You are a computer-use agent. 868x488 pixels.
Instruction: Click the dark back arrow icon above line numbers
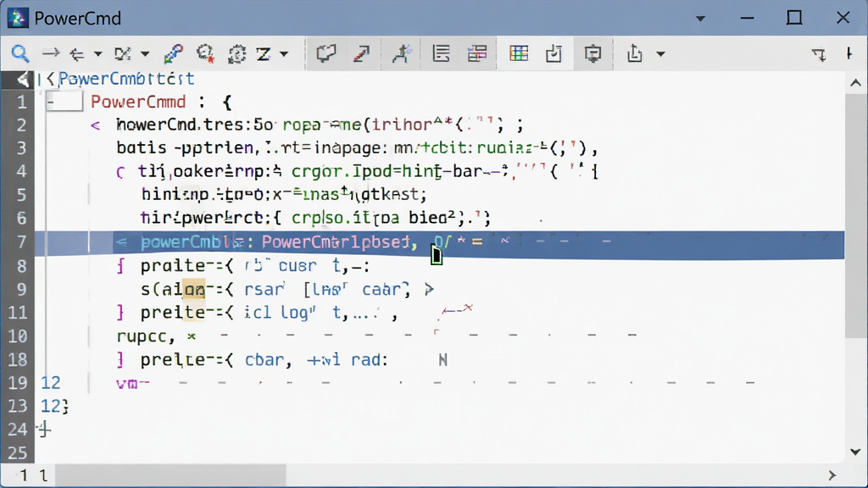pyautogui.click(x=22, y=79)
